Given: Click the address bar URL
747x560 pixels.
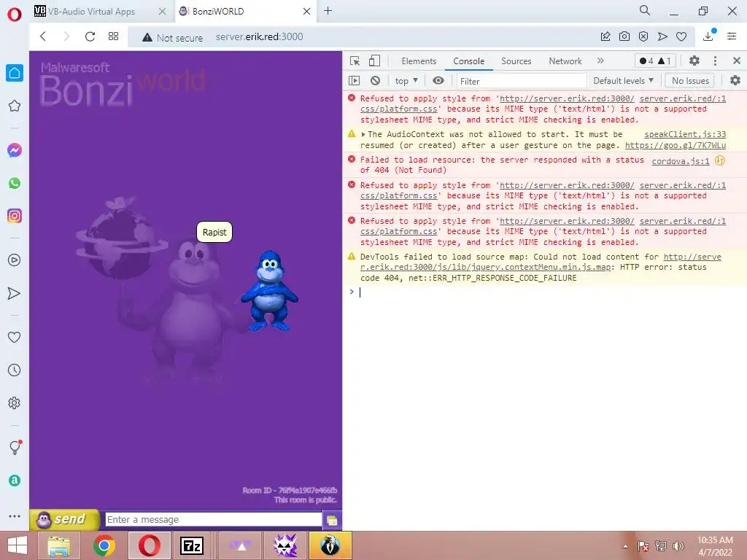Looking at the screenshot, I should click(259, 36).
